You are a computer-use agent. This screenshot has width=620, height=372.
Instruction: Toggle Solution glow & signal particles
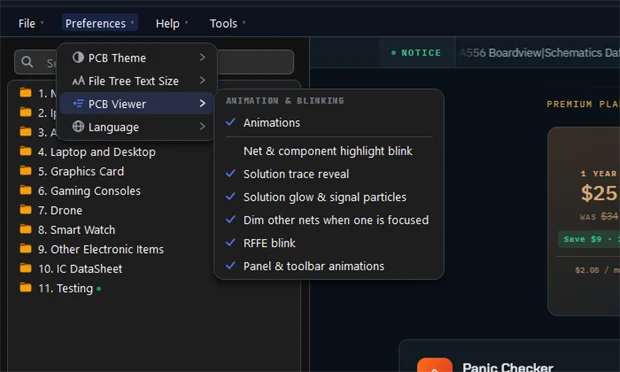(x=329, y=197)
